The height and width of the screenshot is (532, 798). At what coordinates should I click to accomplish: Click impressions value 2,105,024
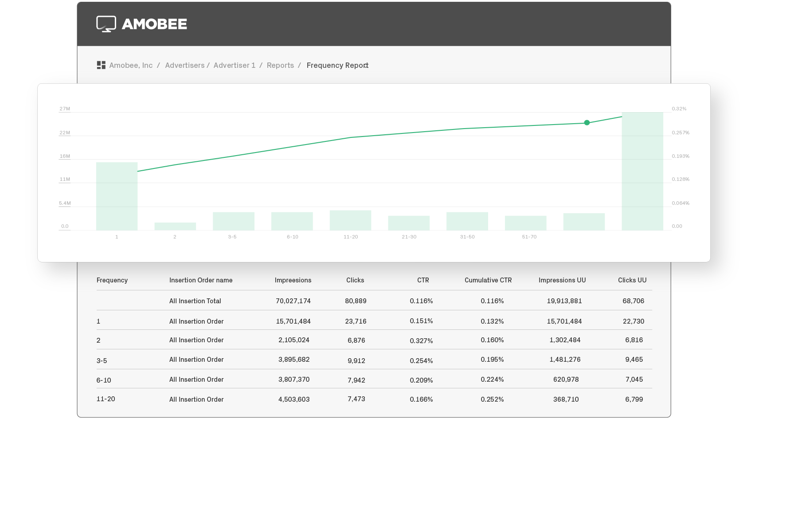point(294,340)
